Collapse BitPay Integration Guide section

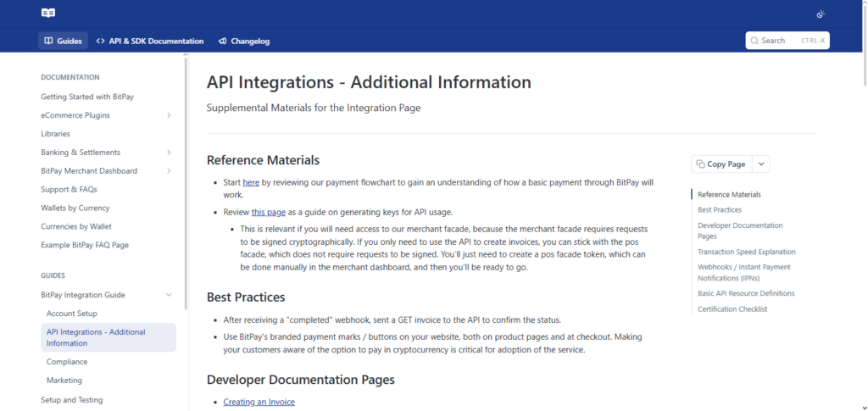pos(169,295)
